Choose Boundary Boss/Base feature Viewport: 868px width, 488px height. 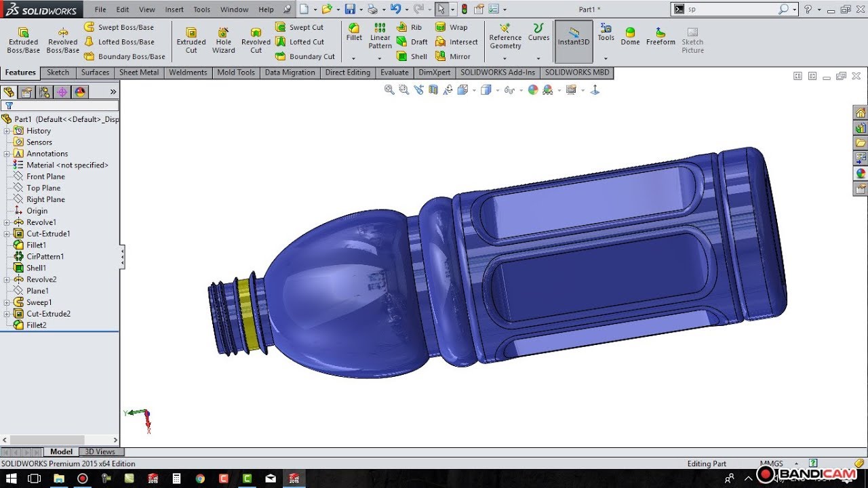point(125,56)
